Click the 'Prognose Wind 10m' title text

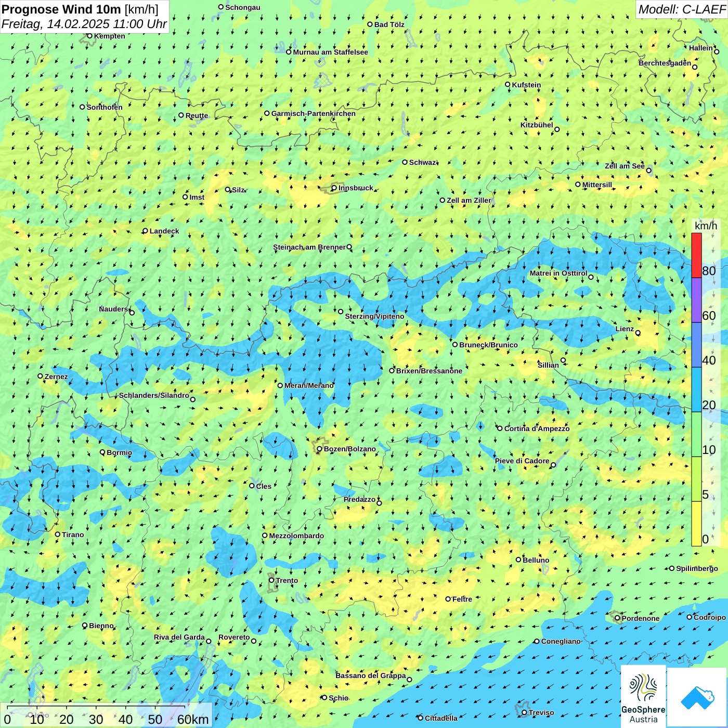(61, 9)
